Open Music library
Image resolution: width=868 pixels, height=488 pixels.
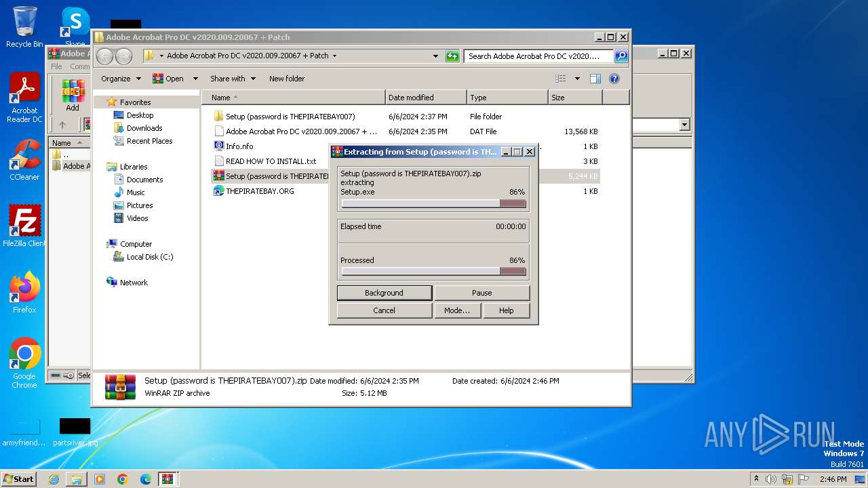point(136,192)
